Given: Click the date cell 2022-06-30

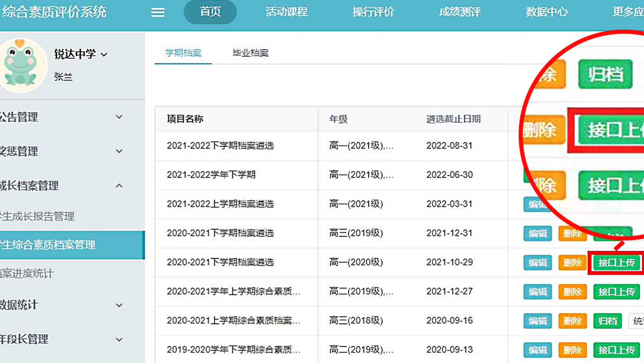Looking at the screenshot, I should [449, 174].
